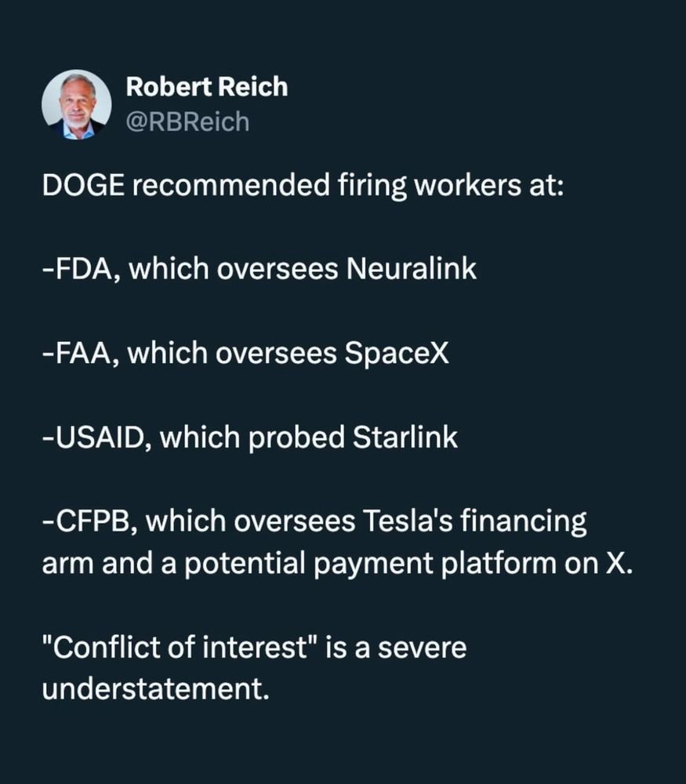Select the word USAID in the list
Viewport: 686px width, 784px height.
[x=100, y=437]
